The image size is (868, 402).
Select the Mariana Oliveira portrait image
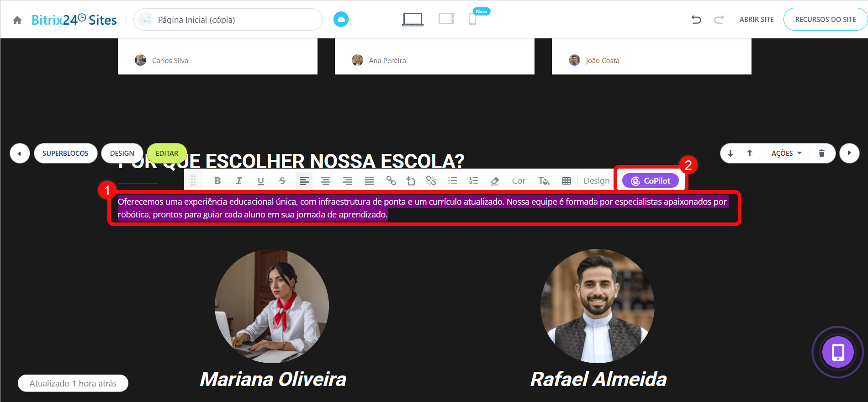[272, 306]
